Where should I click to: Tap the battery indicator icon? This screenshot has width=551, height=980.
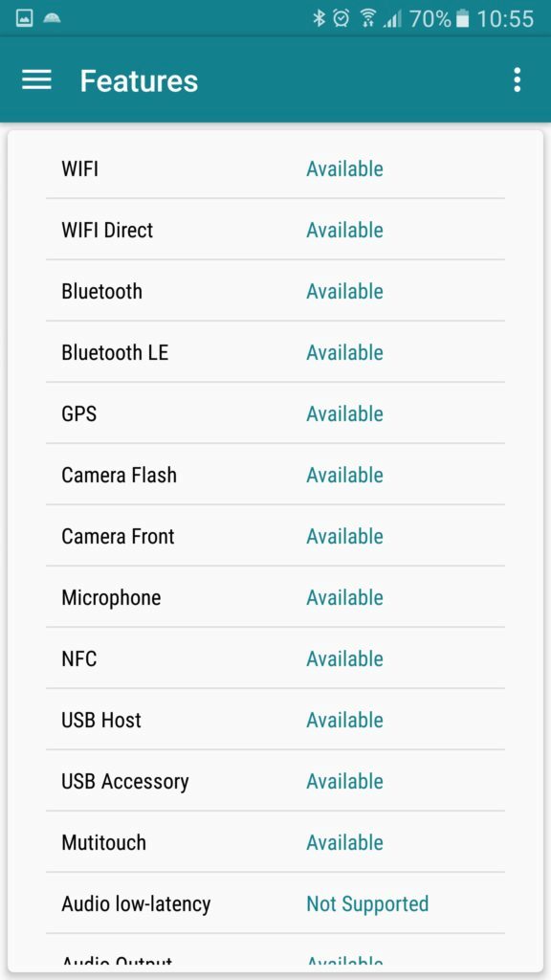tap(462, 19)
